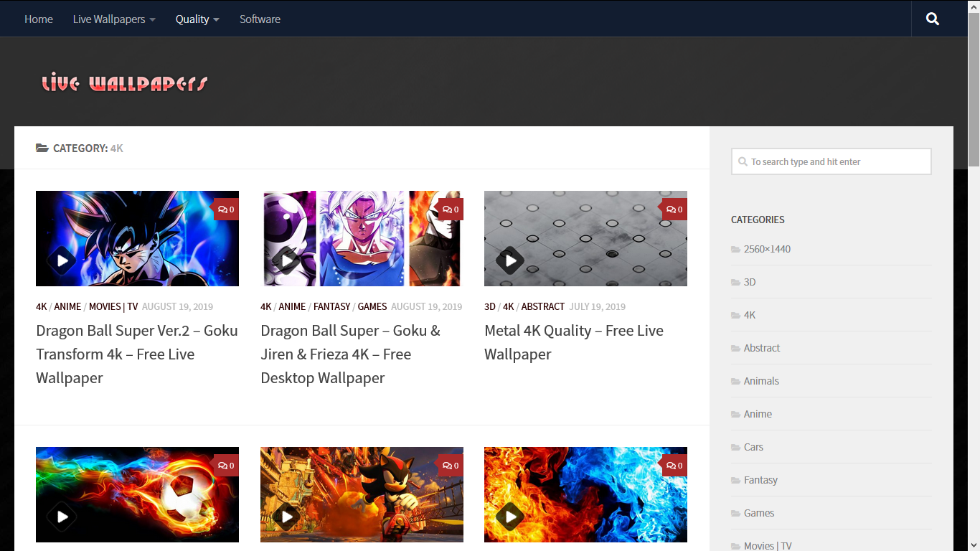The image size is (980, 551).
Task: Open the fire and ice wallpaper thumbnail
Action: [x=585, y=494]
